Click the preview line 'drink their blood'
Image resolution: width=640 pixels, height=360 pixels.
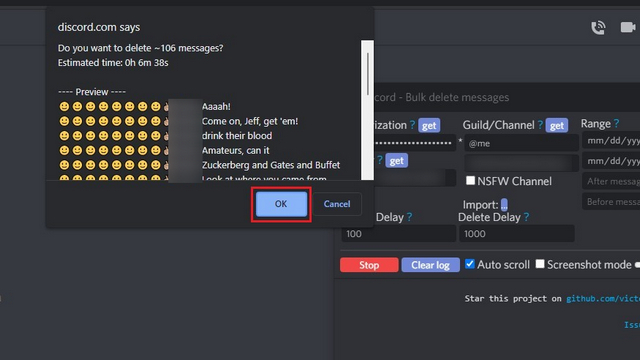237,136
